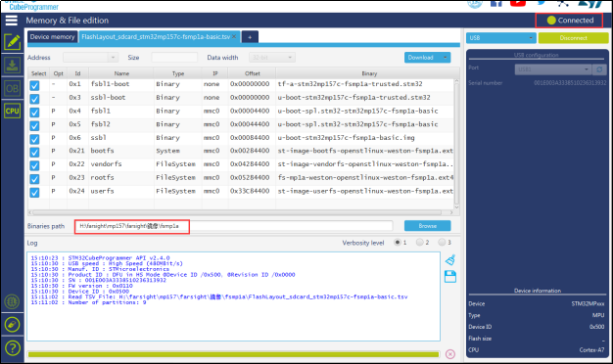613x364 pixels.
Task: Uncheck the fsbl1-boot partition checkbox
Action: (35, 85)
